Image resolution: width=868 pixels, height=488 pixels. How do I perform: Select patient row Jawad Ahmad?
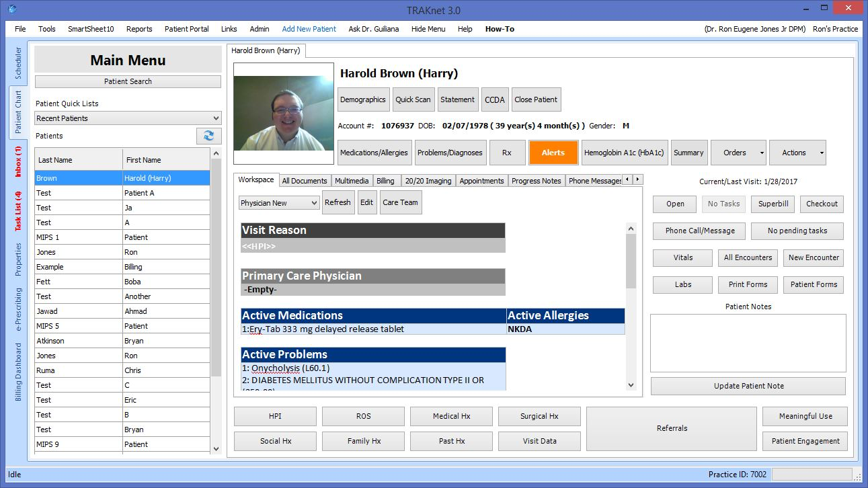[123, 311]
